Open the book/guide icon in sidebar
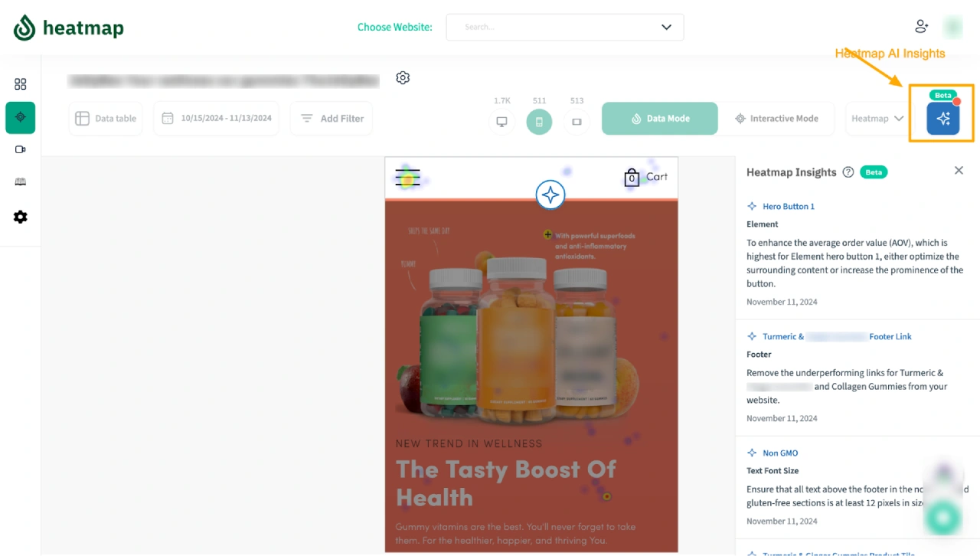980x556 pixels. [21, 182]
